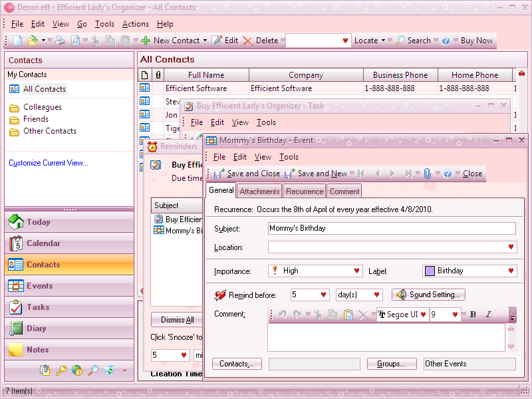Open the Label dropdown showing Birthday
The width and height of the screenshot is (532, 399).
pyautogui.click(x=511, y=271)
